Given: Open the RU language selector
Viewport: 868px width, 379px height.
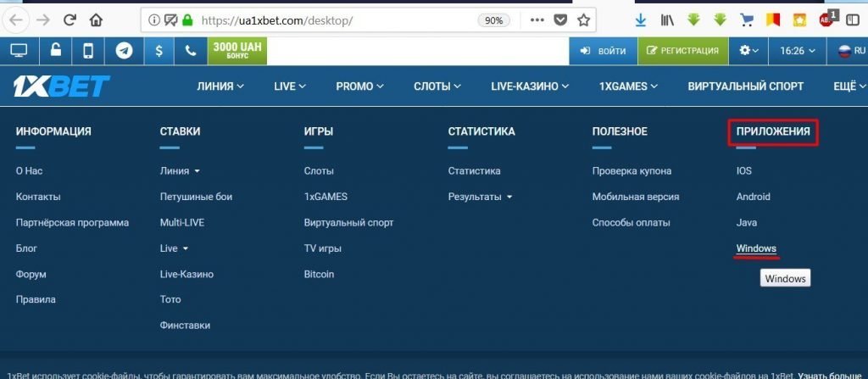Looking at the screenshot, I should 852,51.
